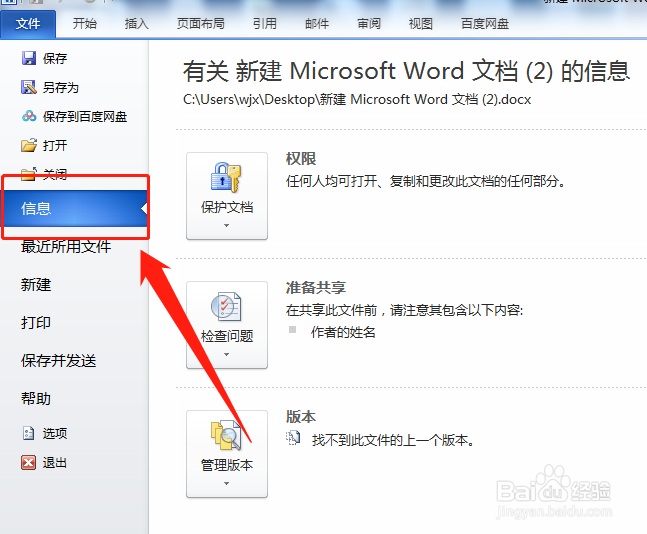
Task: Click the Check for Issues checklist icon
Action: 226,307
